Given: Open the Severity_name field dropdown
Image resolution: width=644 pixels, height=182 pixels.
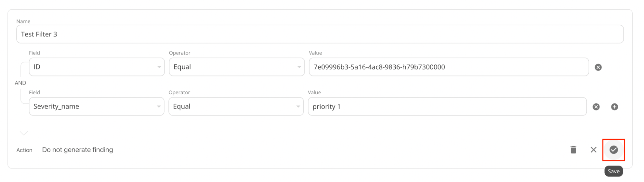Looking at the screenshot, I should (x=97, y=106).
